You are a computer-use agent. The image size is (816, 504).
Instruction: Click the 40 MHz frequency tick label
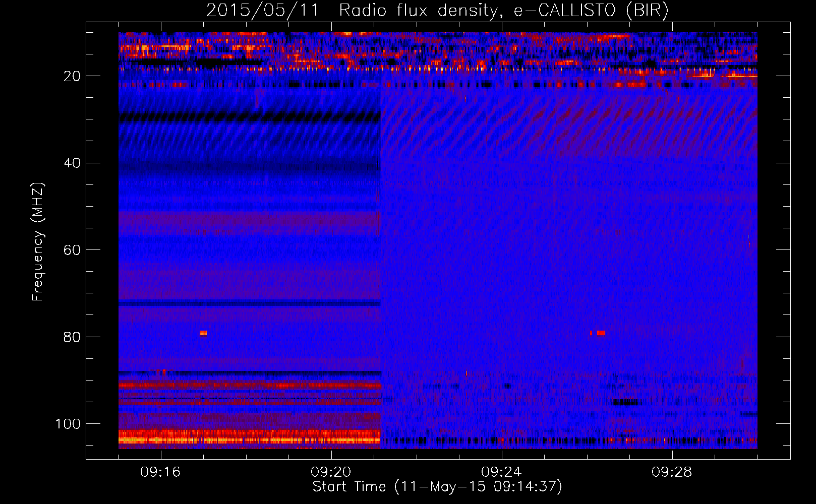(72, 163)
